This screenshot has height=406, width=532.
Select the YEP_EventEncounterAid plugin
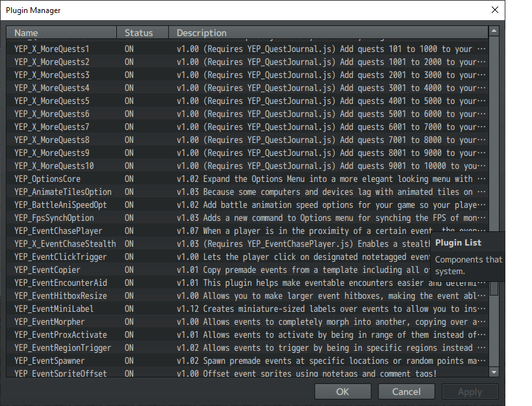(247, 283)
